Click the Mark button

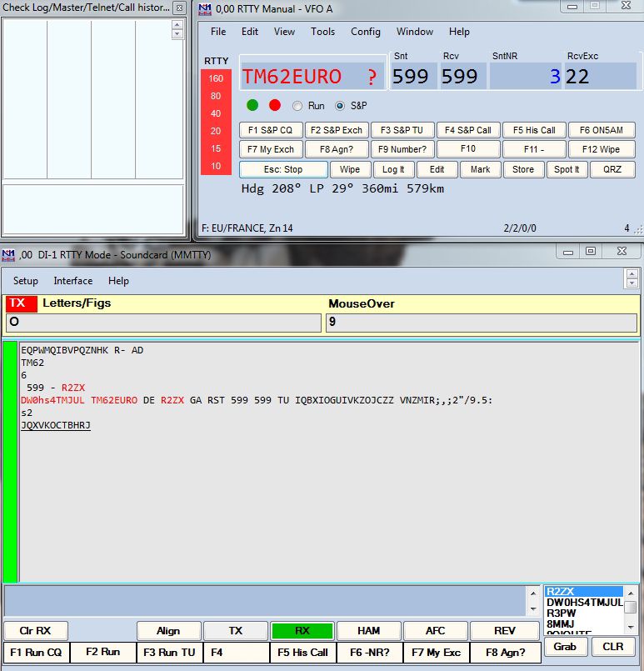point(480,169)
